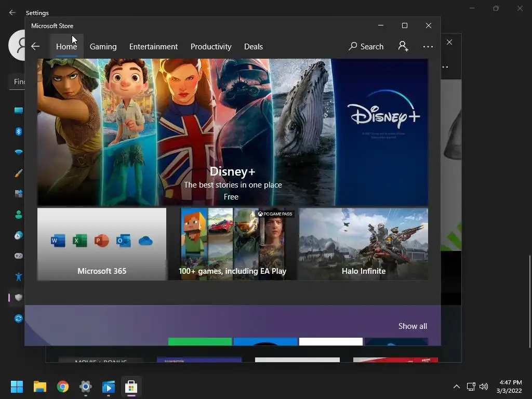Open the Microsoft 365 tile
Screen dimensions: 532x399
[102, 244]
